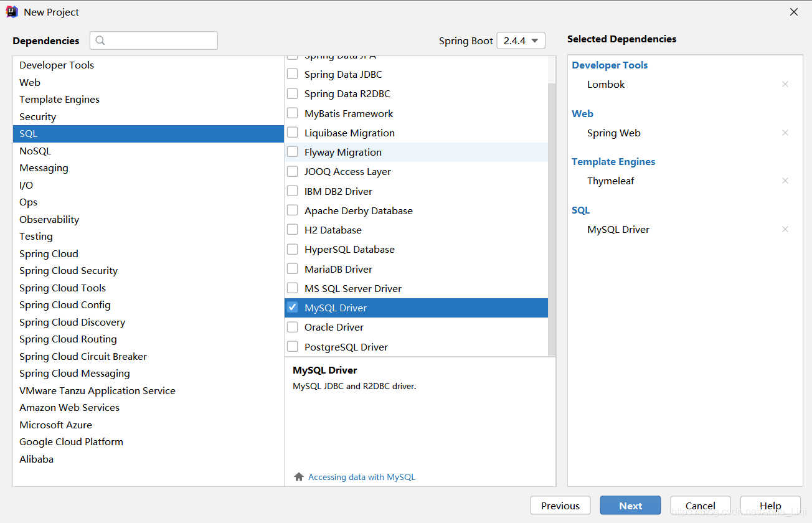This screenshot has height=523, width=812.
Task: Open the Spring Boot version dropdown
Action: tap(521, 40)
